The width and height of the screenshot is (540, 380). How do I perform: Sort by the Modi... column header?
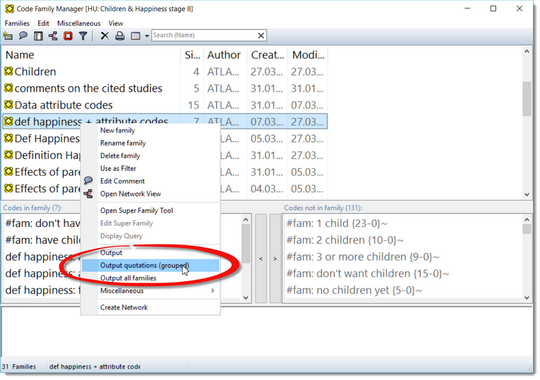pos(308,55)
